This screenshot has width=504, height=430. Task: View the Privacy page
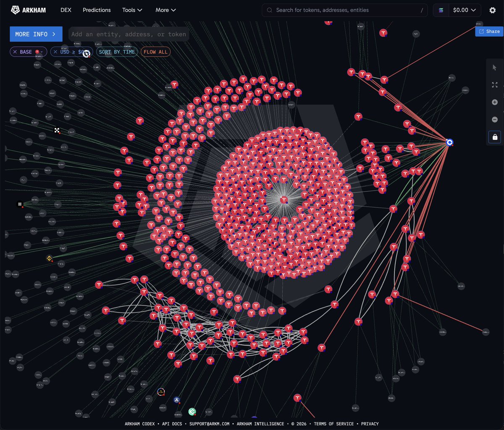point(370,424)
